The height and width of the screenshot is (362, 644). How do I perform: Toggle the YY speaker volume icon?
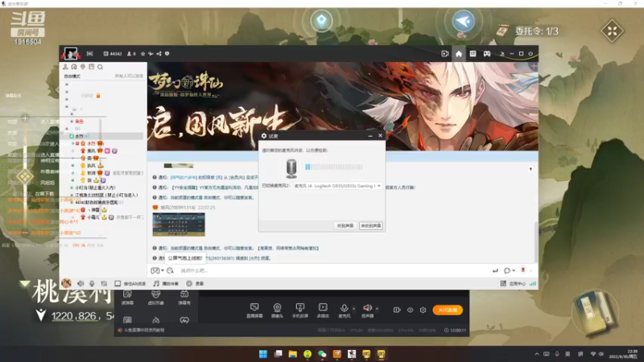tap(80, 284)
